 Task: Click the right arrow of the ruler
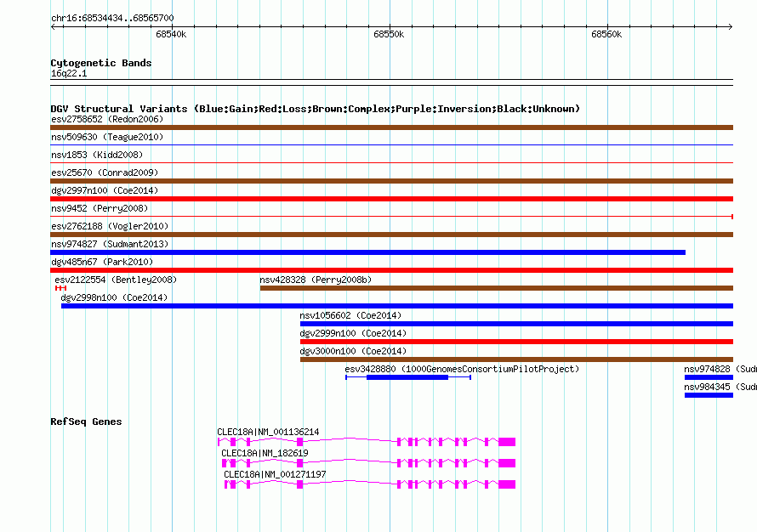pos(731,26)
